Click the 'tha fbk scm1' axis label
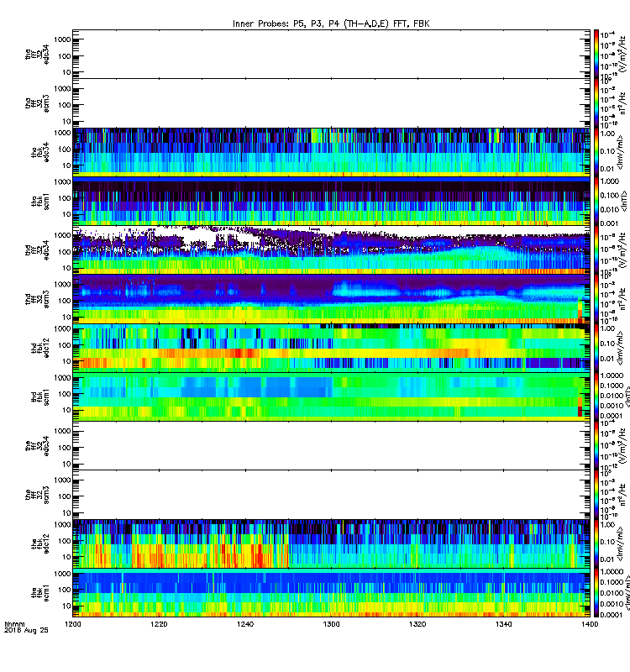 [x=39, y=201]
